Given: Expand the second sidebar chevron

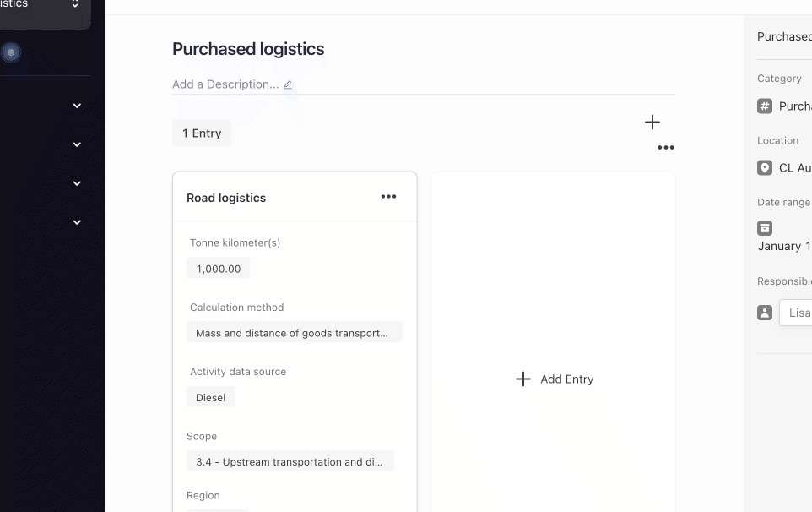Looking at the screenshot, I should (x=77, y=144).
